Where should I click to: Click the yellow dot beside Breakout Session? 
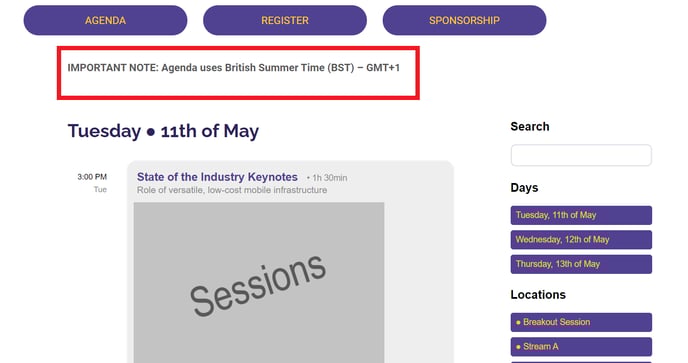click(x=518, y=323)
